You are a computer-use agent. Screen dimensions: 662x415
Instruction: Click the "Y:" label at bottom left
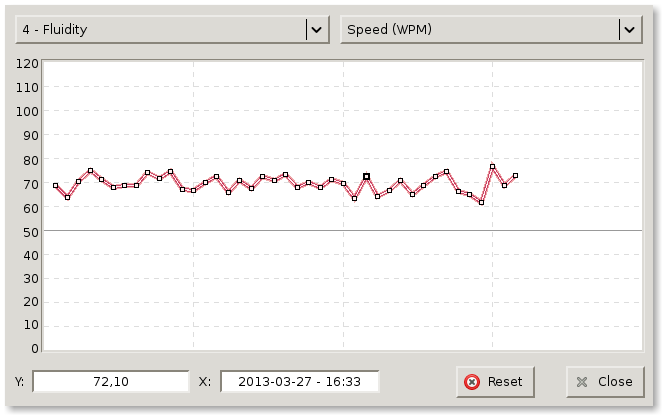pos(20,382)
